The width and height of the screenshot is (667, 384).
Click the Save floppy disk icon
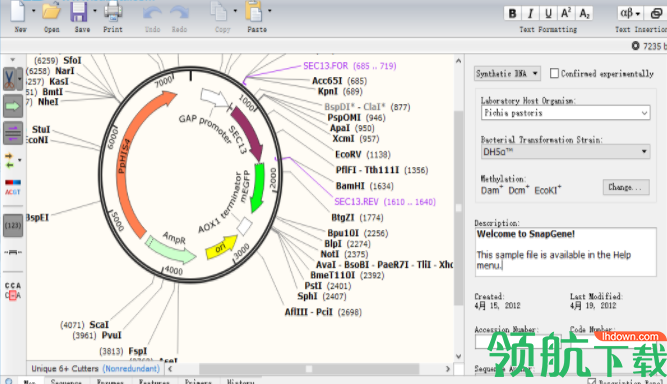79,11
